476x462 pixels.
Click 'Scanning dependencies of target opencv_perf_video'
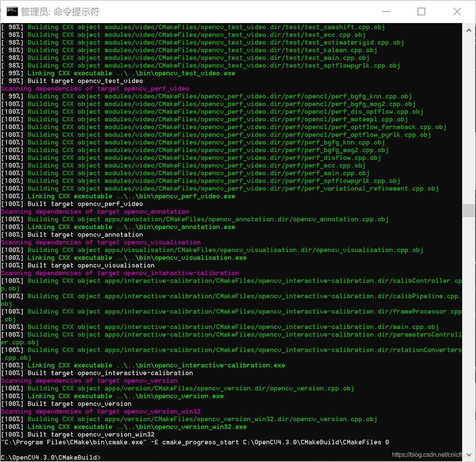[x=95, y=89]
